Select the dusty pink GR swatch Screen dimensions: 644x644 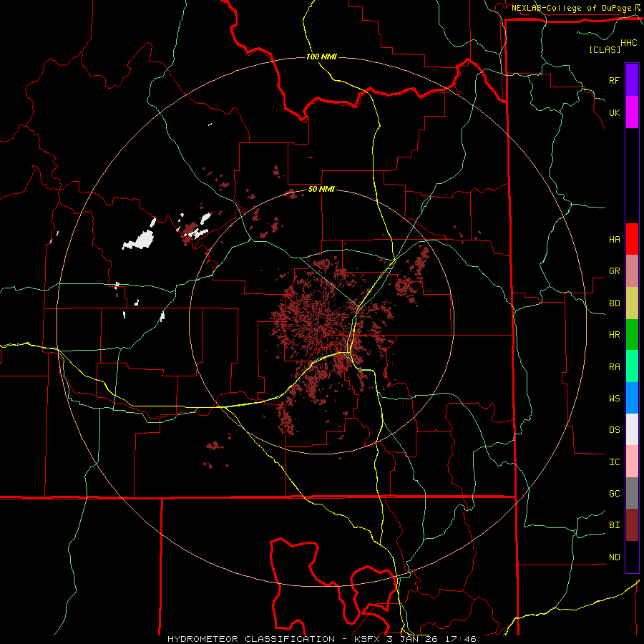(632, 270)
